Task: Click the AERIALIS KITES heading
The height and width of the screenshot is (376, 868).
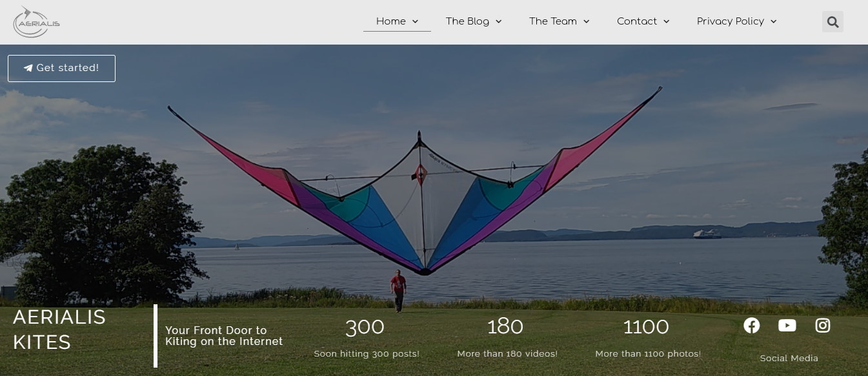Action: tap(59, 329)
